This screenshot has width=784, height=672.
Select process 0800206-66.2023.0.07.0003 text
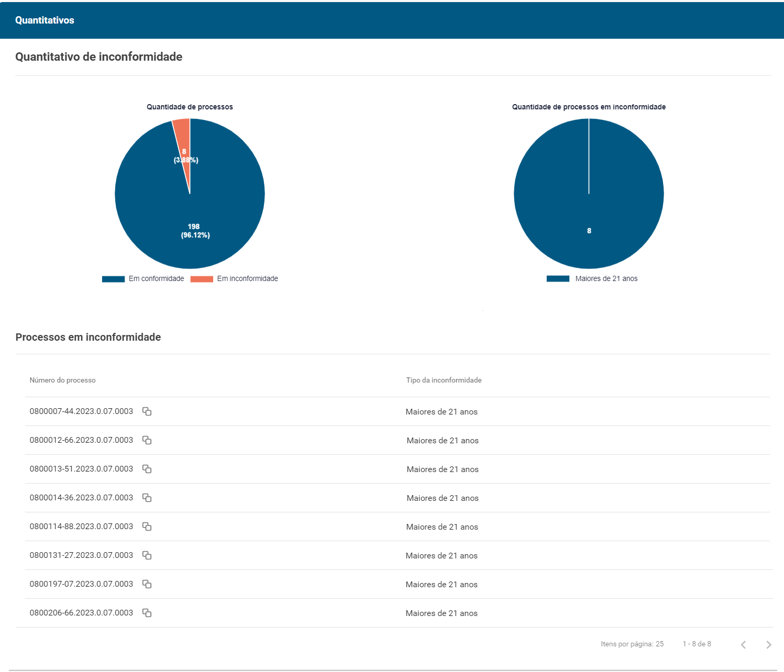coord(81,613)
